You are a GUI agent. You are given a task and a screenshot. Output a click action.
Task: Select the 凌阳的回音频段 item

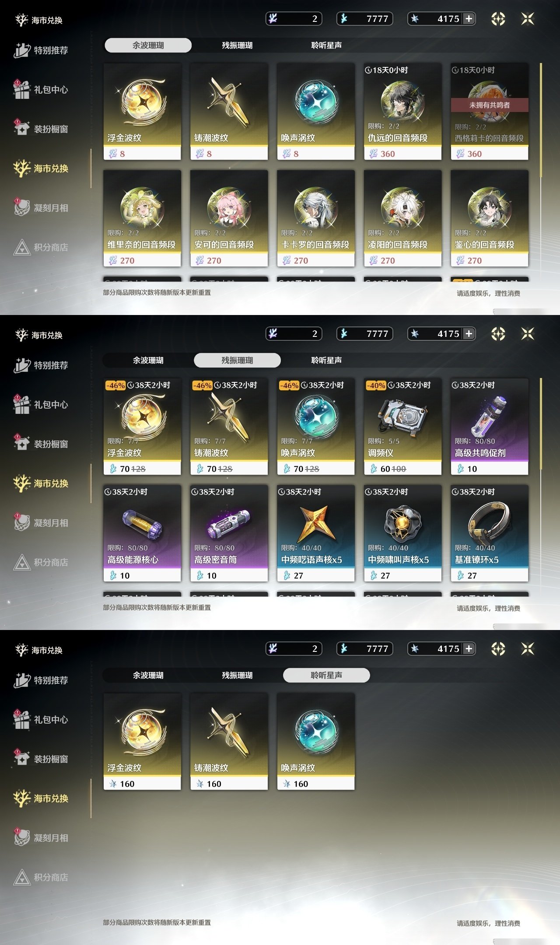click(402, 218)
